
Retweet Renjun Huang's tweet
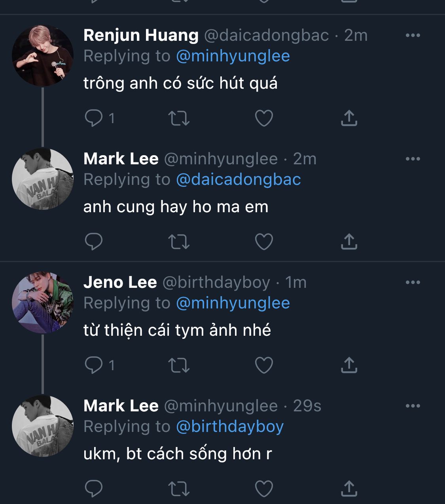click(179, 118)
